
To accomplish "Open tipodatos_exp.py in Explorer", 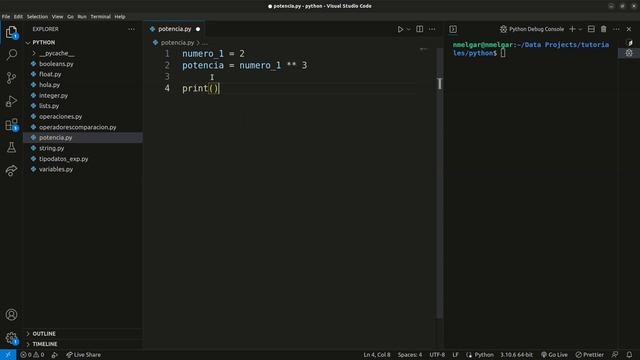I will coord(63,159).
